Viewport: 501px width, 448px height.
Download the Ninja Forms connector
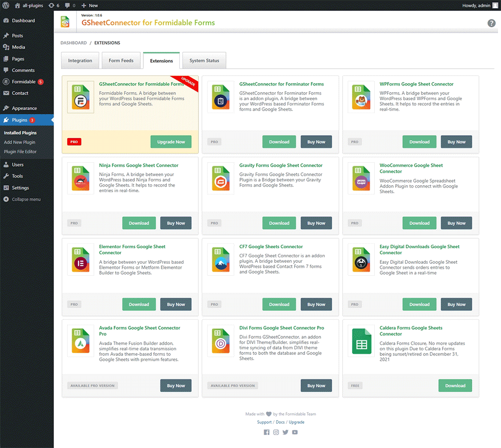(139, 223)
